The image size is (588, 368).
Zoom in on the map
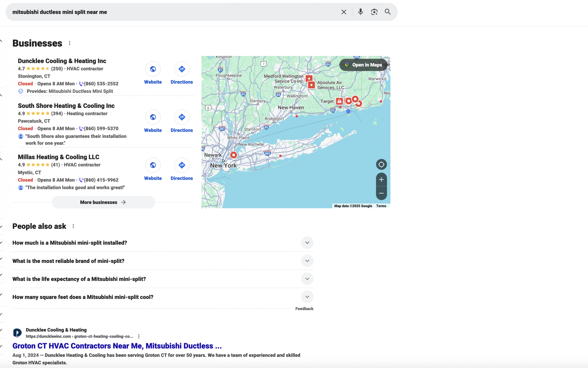(x=381, y=180)
